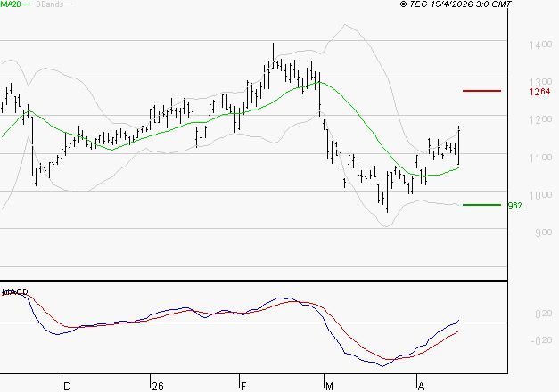Click the MACD panel title

tap(15, 292)
